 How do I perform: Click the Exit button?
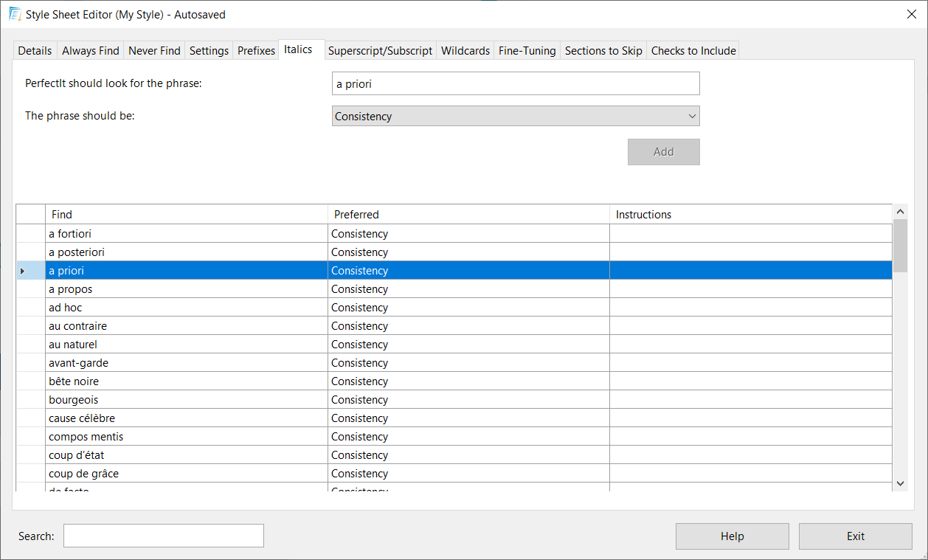click(x=855, y=536)
